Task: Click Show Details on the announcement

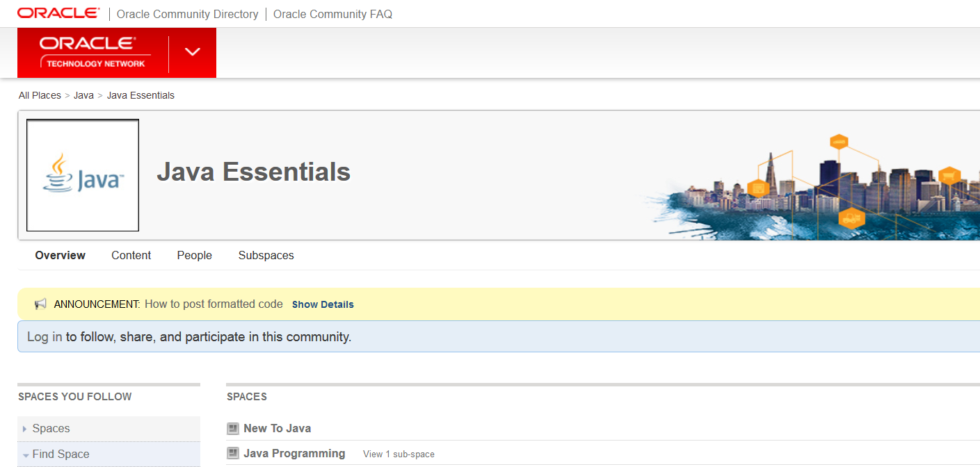Action: point(322,304)
